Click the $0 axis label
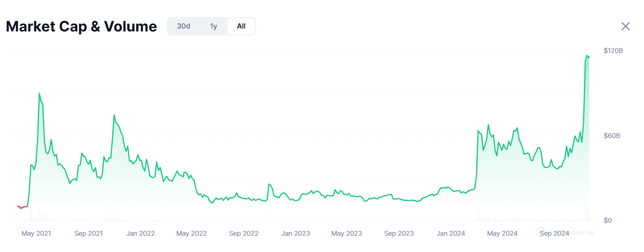Image resolution: width=644 pixels, height=252 pixels. pyautogui.click(x=608, y=221)
